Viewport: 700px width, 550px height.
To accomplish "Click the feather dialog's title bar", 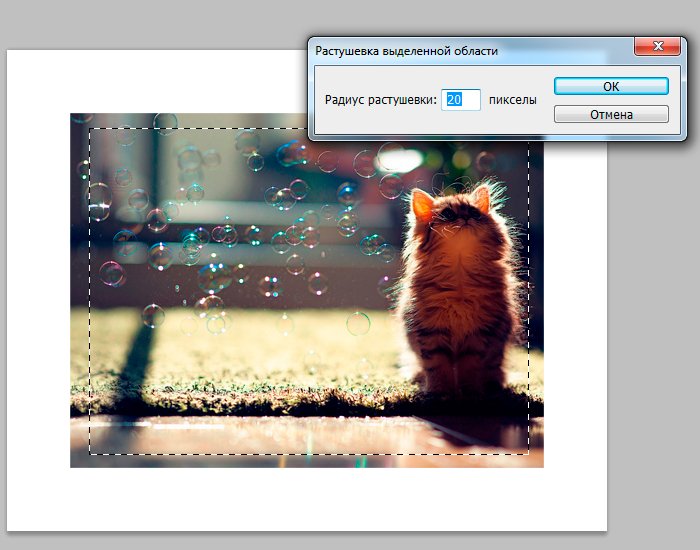I will click(450, 49).
